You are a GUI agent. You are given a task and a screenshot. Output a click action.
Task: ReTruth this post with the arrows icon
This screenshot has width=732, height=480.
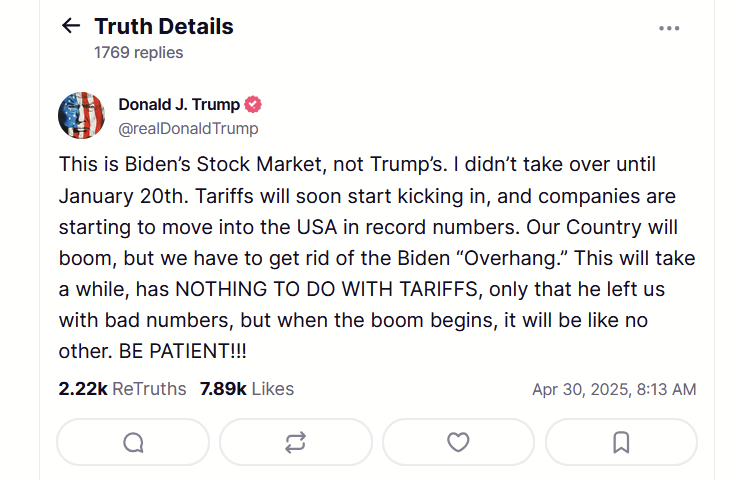point(296,442)
